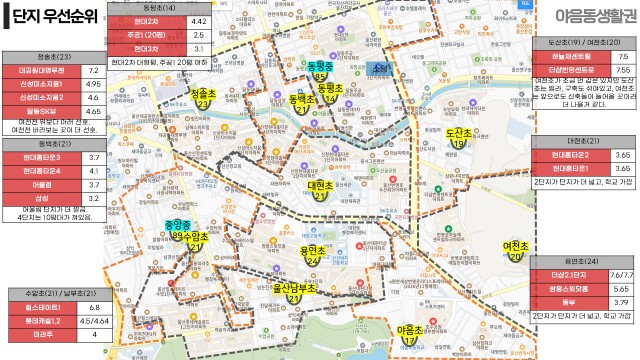Click the 7.55 value cell
The image size is (640, 360).
(623, 70)
